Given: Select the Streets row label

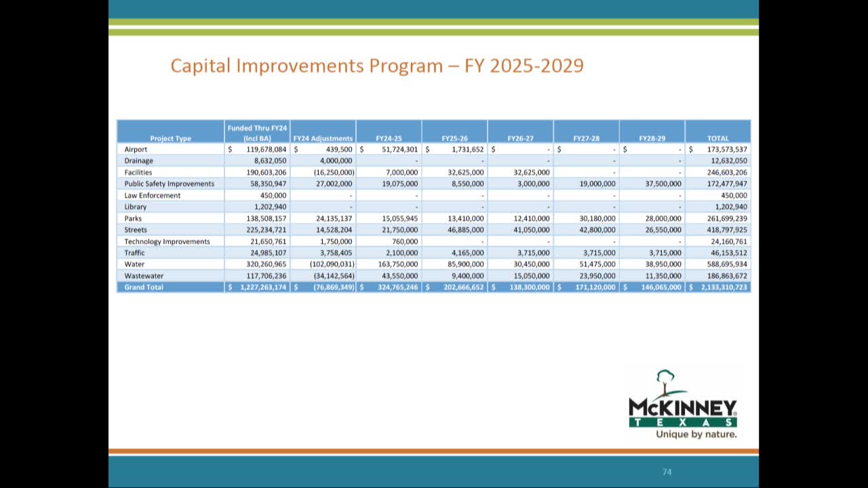Looking at the screenshot, I should click(135, 230).
